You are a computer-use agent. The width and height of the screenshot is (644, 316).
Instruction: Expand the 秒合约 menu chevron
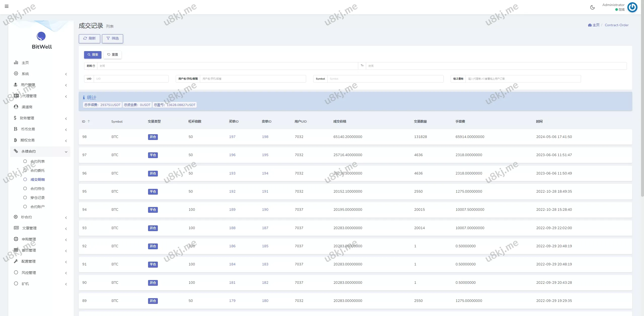tap(66, 218)
